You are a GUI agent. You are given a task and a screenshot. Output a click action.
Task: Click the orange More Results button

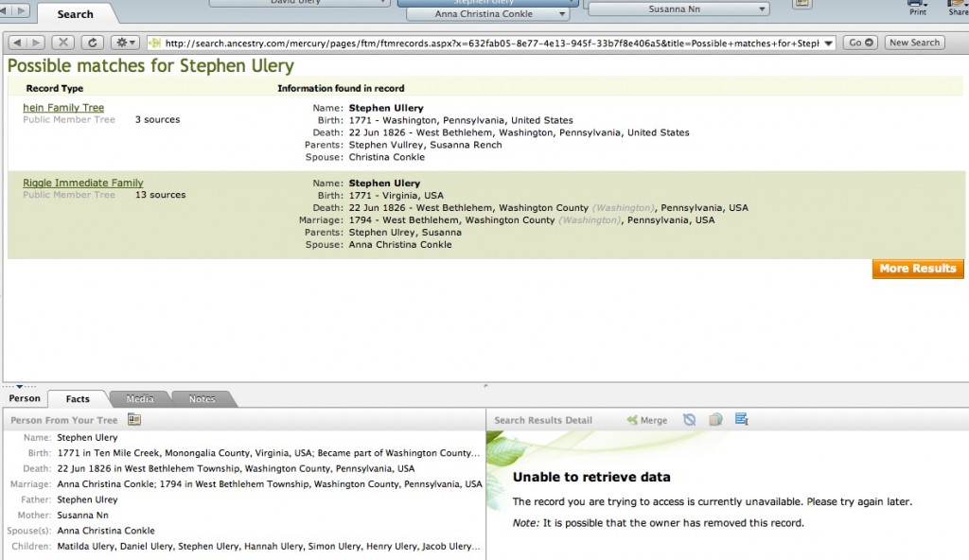click(x=918, y=269)
